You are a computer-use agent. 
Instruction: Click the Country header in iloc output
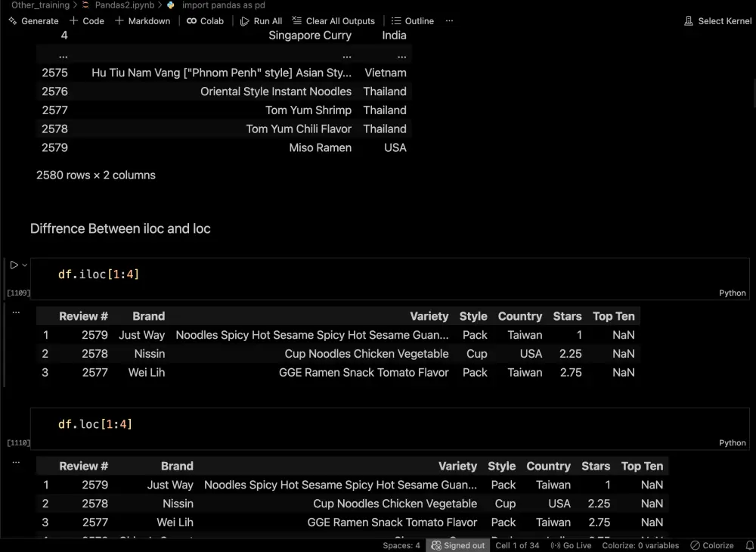(x=520, y=316)
